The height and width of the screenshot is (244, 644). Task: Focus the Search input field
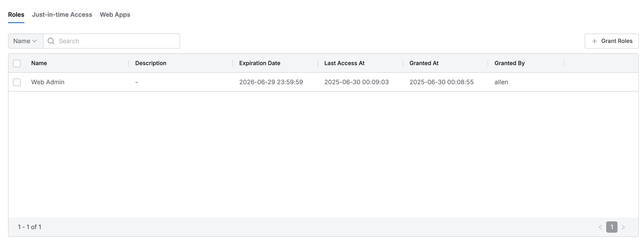(117, 41)
